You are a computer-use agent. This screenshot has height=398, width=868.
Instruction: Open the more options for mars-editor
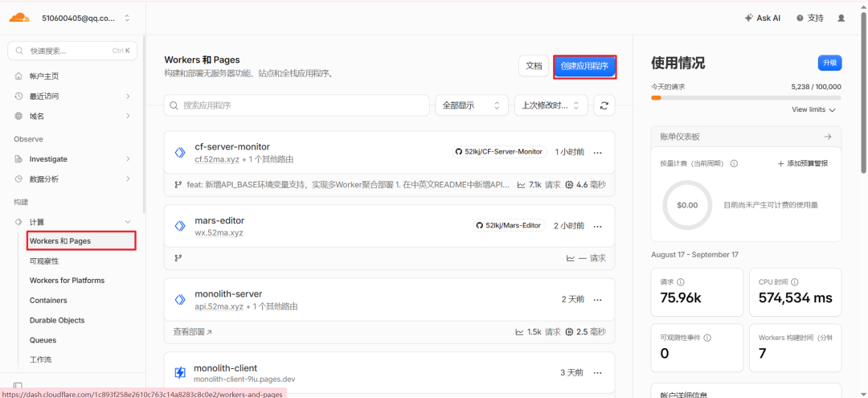[597, 226]
